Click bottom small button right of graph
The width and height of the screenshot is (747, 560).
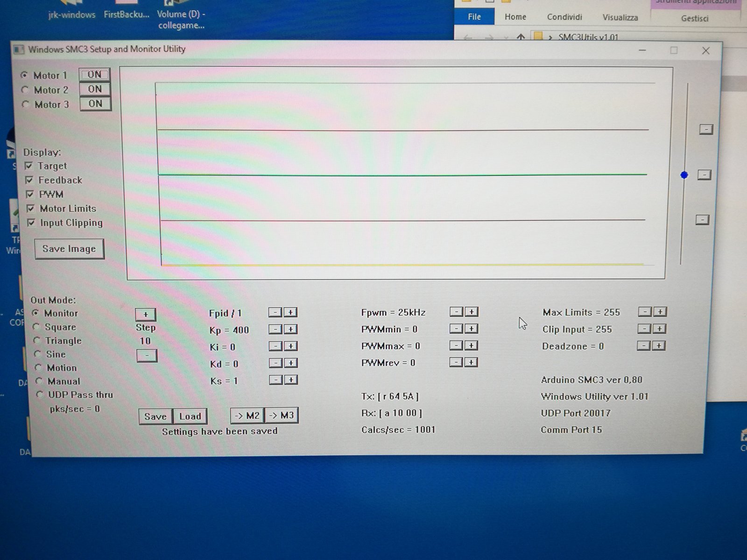click(x=702, y=220)
